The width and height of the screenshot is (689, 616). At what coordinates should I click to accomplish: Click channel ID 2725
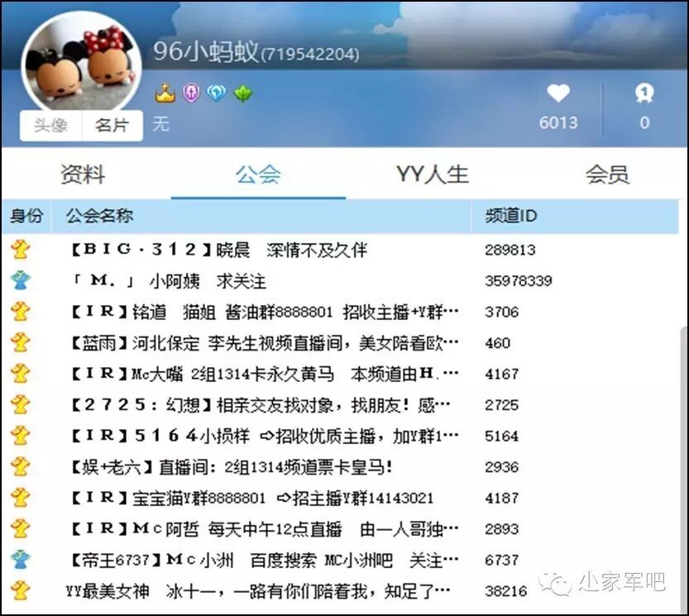pos(502,404)
